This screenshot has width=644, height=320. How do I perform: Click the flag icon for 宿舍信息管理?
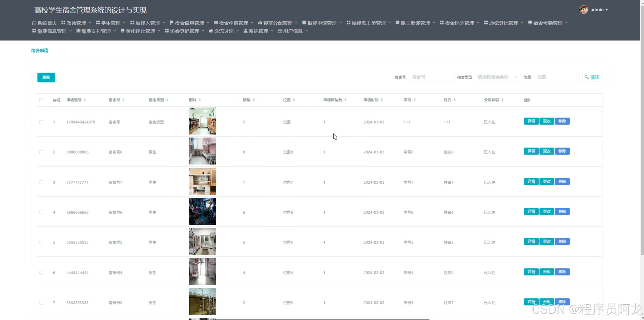point(172,23)
